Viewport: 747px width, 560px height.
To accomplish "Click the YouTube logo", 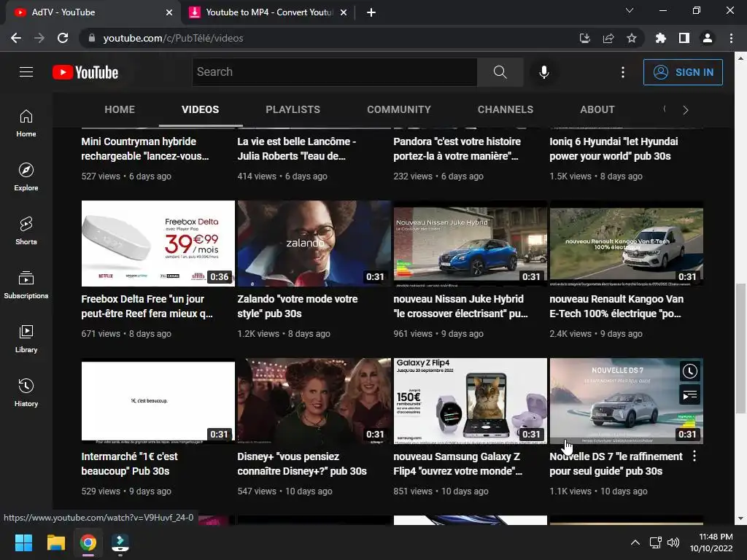I will point(85,72).
